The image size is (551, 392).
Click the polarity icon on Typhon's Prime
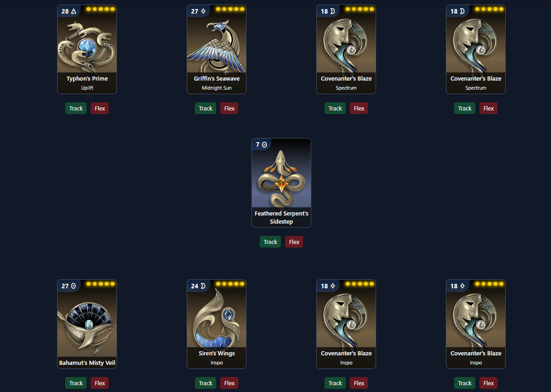74,11
